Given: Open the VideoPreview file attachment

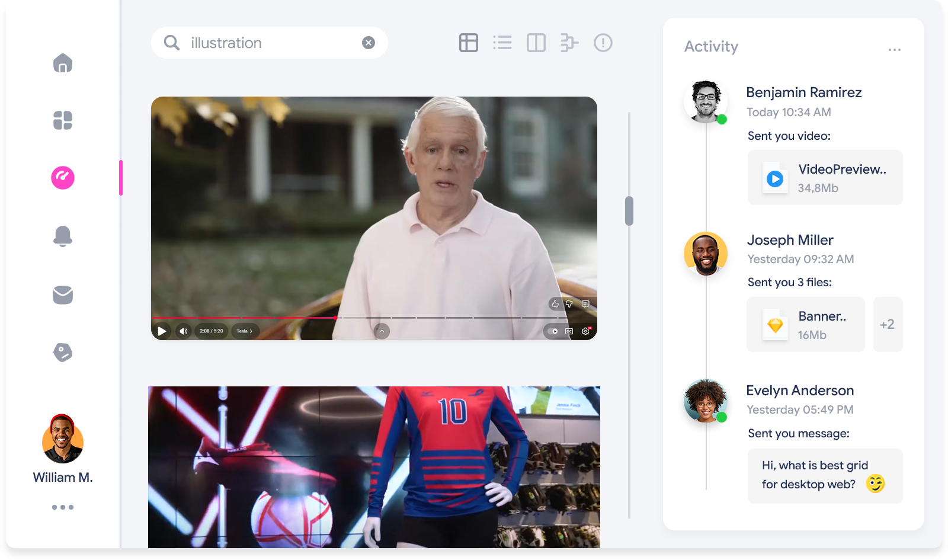Looking at the screenshot, I should pyautogui.click(x=825, y=178).
